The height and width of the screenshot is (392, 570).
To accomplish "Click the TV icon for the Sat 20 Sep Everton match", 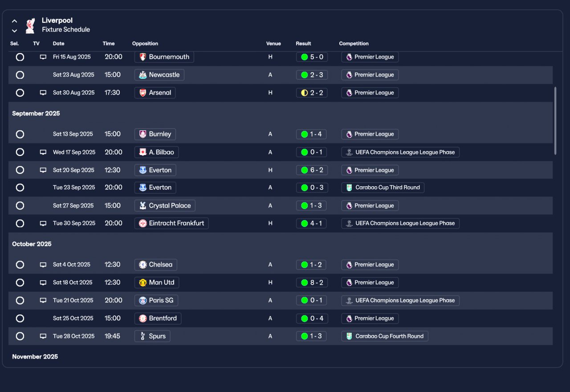I will 43,170.
